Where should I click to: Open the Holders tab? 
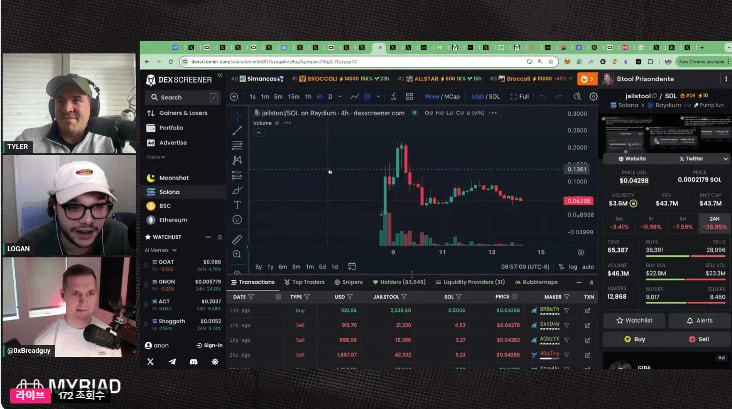[399, 282]
